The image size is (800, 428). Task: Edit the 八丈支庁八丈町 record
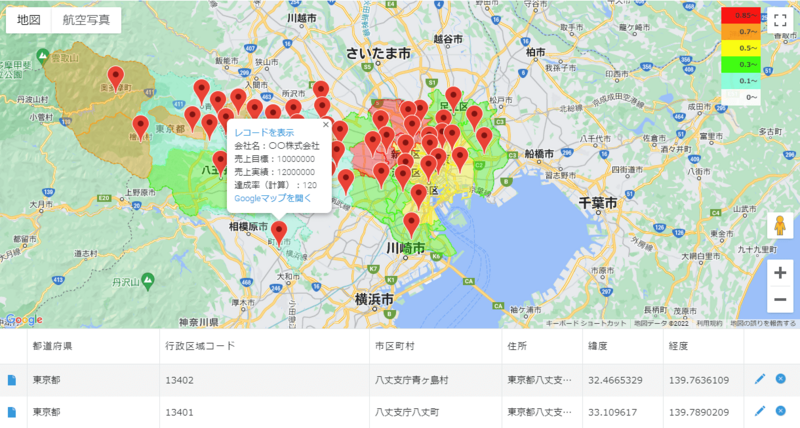[760, 410]
